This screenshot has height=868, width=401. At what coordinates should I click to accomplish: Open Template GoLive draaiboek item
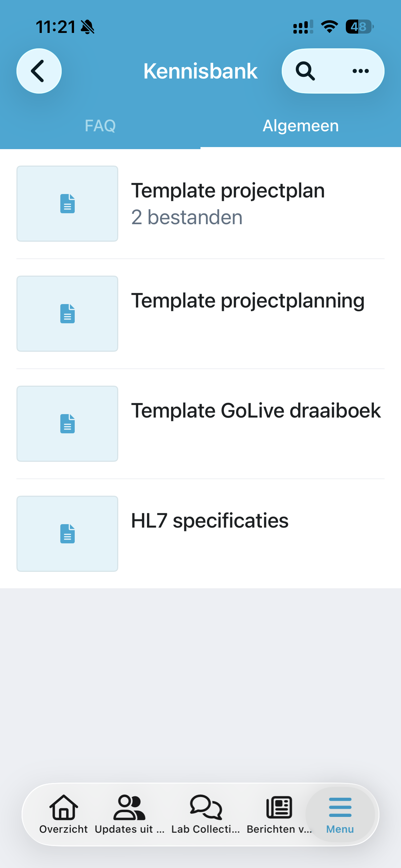[256, 411]
